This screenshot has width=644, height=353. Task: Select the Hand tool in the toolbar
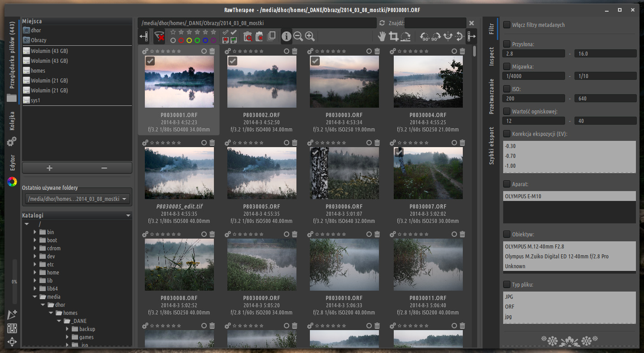pos(382,36)
